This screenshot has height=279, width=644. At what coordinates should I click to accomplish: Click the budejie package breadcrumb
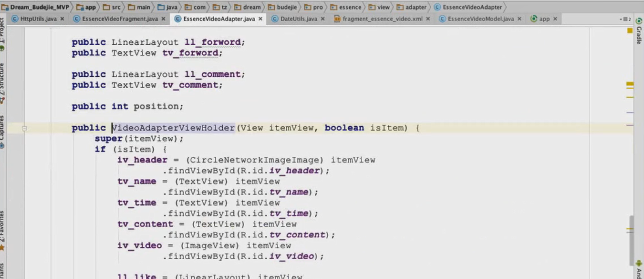coord(282,7)
